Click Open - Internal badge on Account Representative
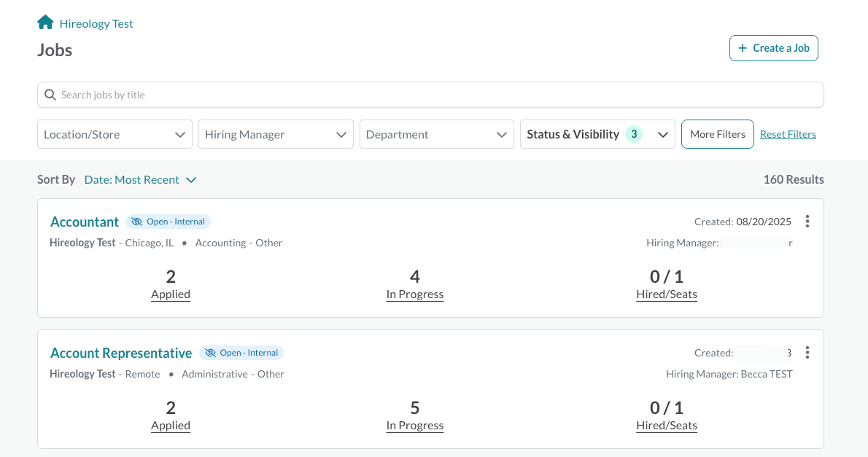868x457 pixels. 241,353
